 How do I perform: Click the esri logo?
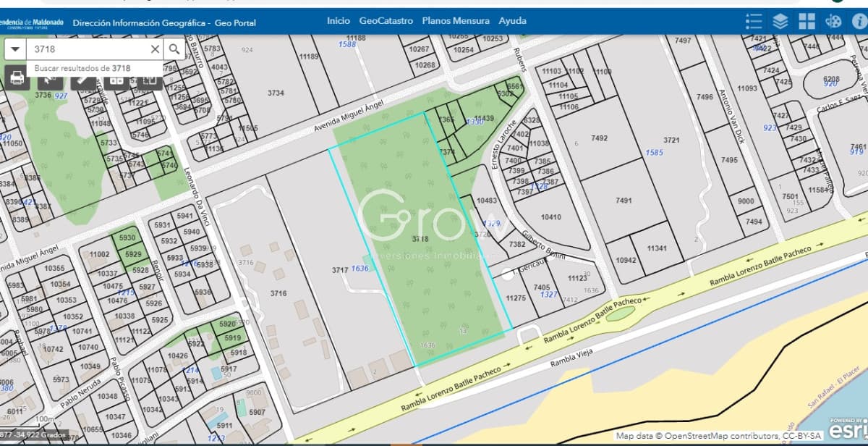(x=846, y=427)
